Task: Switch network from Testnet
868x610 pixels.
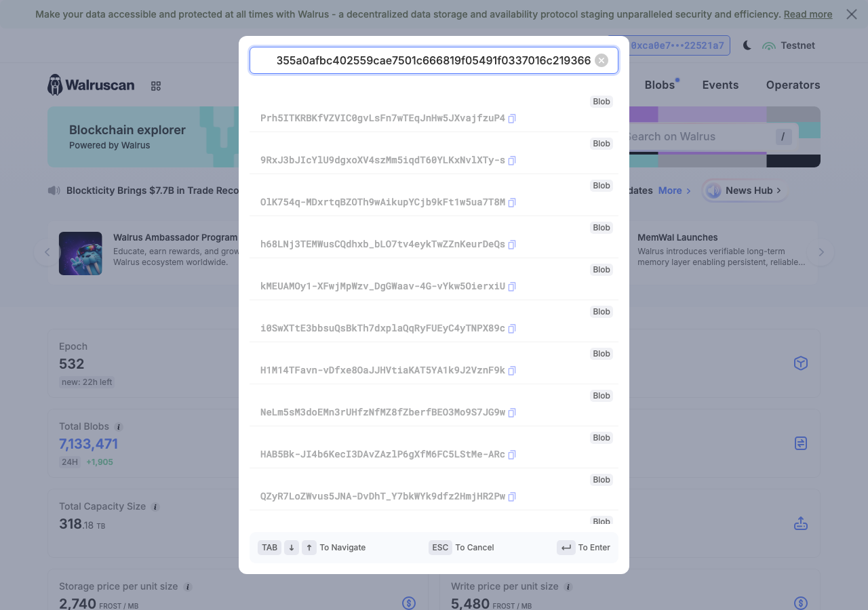Action: coord(789,45)
